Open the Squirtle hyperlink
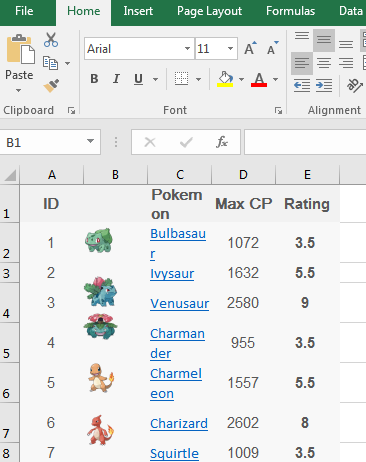This screenshot has width=366, height=462. (174, 454)
